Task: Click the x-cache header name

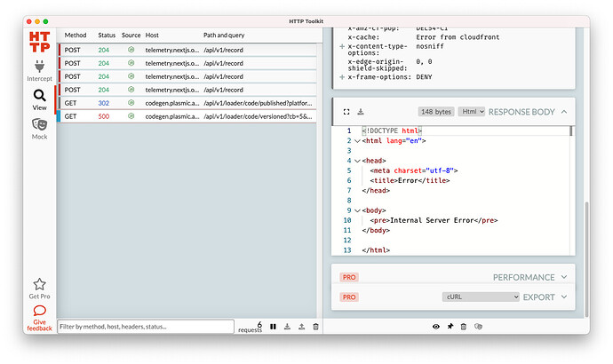Action: click(363, 37)
